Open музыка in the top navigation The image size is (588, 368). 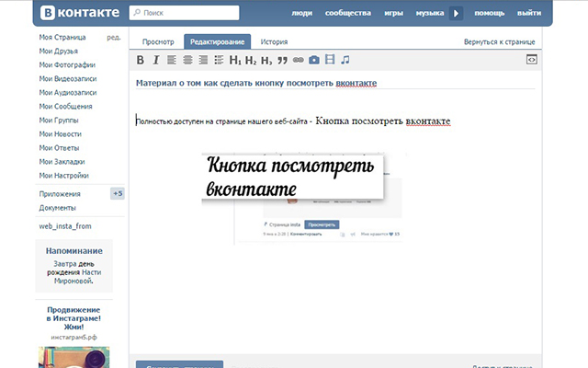[x=430, y=13]
